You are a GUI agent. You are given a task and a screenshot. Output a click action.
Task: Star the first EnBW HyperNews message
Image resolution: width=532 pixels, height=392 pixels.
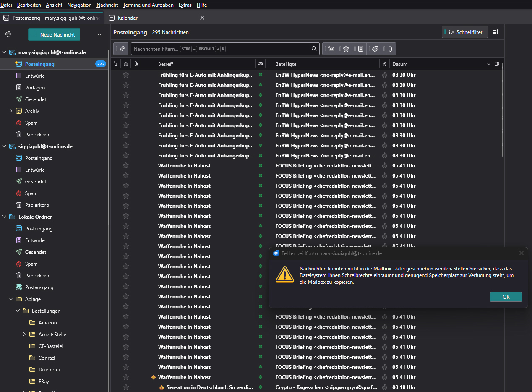(x=125, y=75)
